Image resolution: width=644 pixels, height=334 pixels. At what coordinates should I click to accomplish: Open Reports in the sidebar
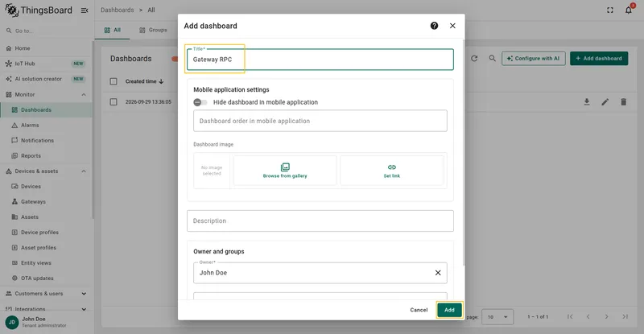click(46, 155)
